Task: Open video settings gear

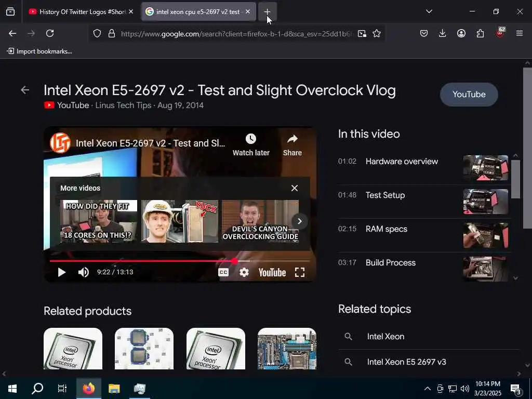Action: pos(244,272)
